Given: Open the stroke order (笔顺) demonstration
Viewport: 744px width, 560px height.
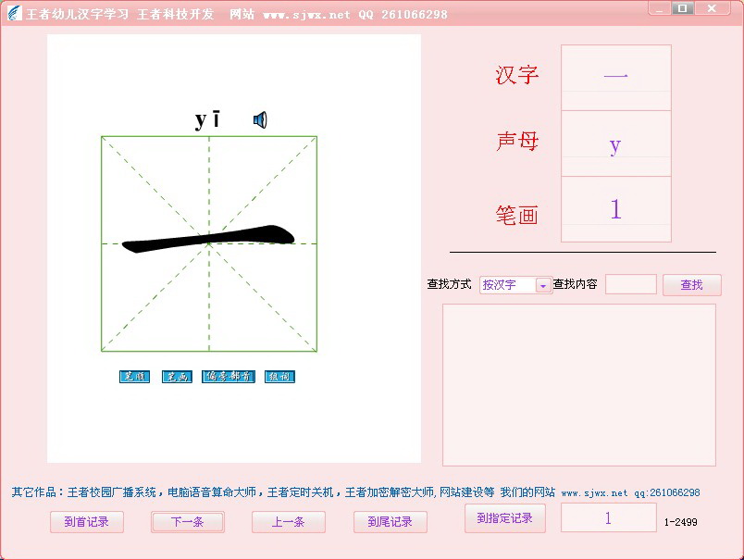Looking at the screenshot, I should pos(134,376).
